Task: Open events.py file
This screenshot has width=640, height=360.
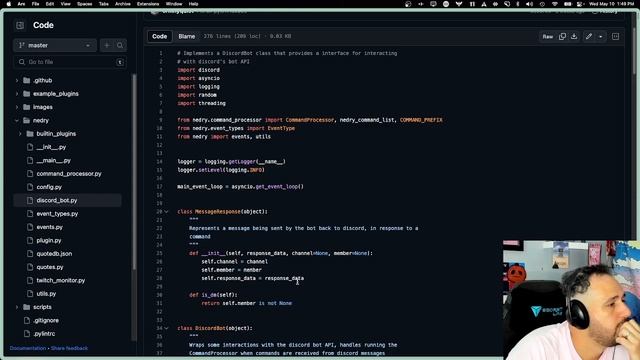Action: [x=49, y=227]
